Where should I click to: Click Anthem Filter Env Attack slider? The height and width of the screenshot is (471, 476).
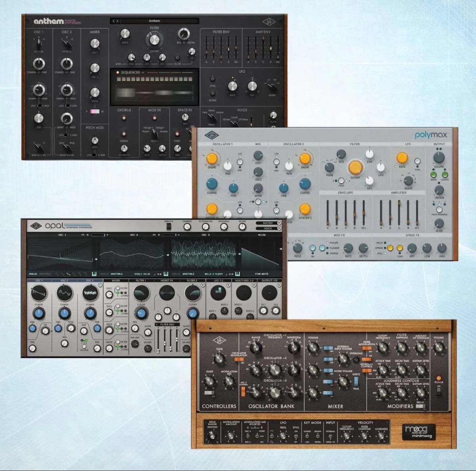206,48
